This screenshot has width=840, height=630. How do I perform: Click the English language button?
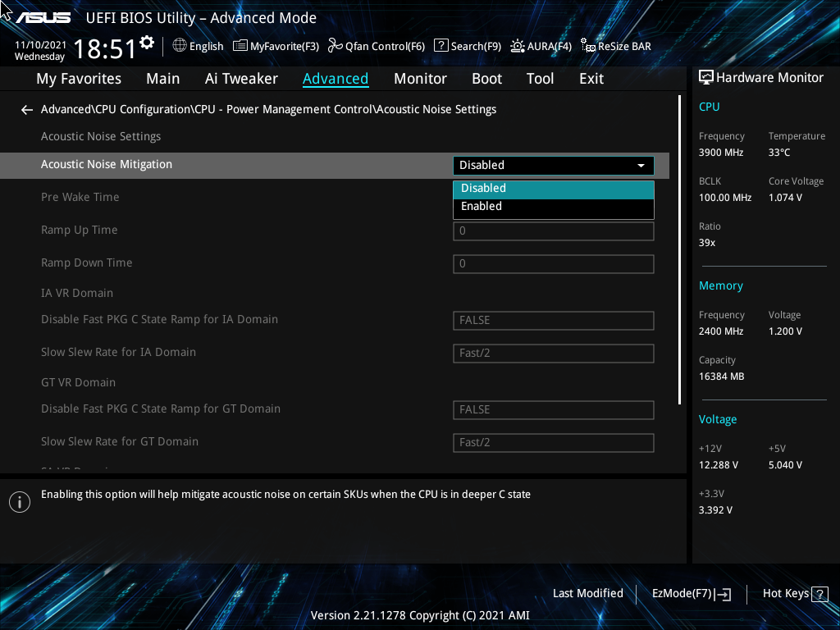(198, 46)
